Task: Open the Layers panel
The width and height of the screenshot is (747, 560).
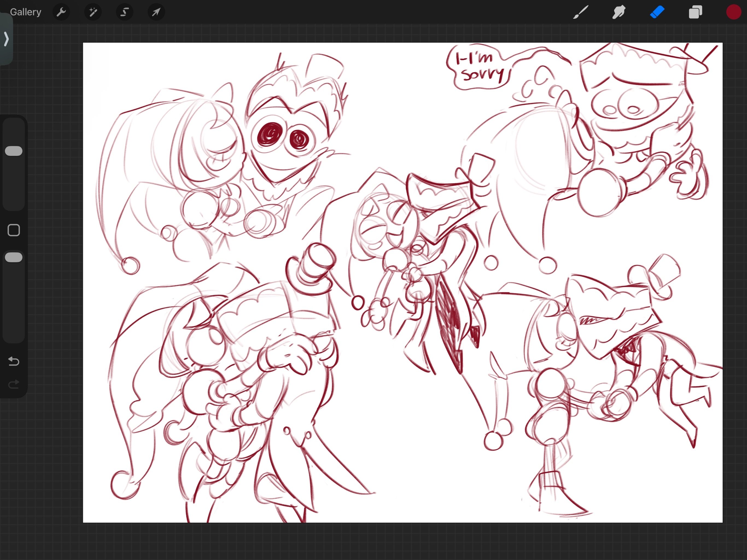Action: click(x=695, y=13)
